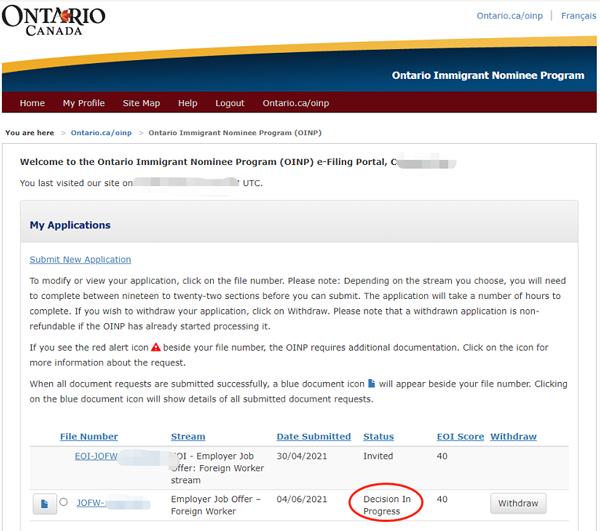This screenshot has height=531, width=600.
Task: Click the Withdraw button
Action: (518, 503)
